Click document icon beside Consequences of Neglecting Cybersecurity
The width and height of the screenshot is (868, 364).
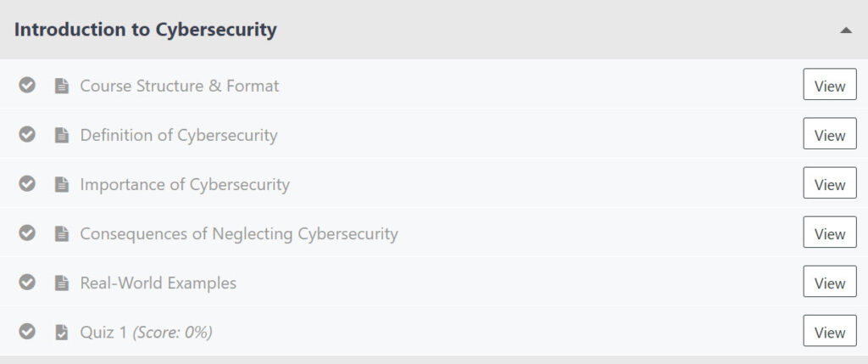tap(61, 233)
